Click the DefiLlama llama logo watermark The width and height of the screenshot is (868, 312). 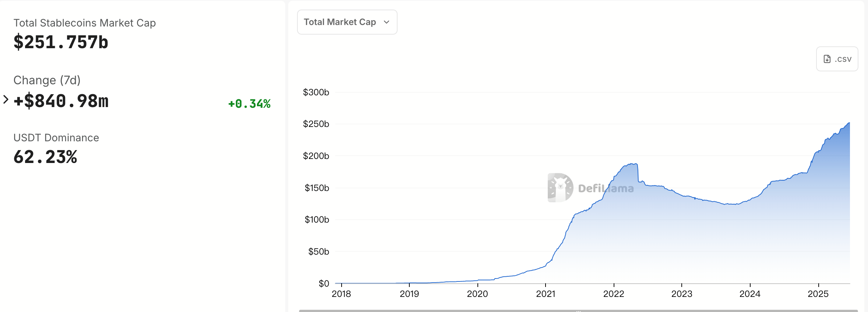pos(560,188)
